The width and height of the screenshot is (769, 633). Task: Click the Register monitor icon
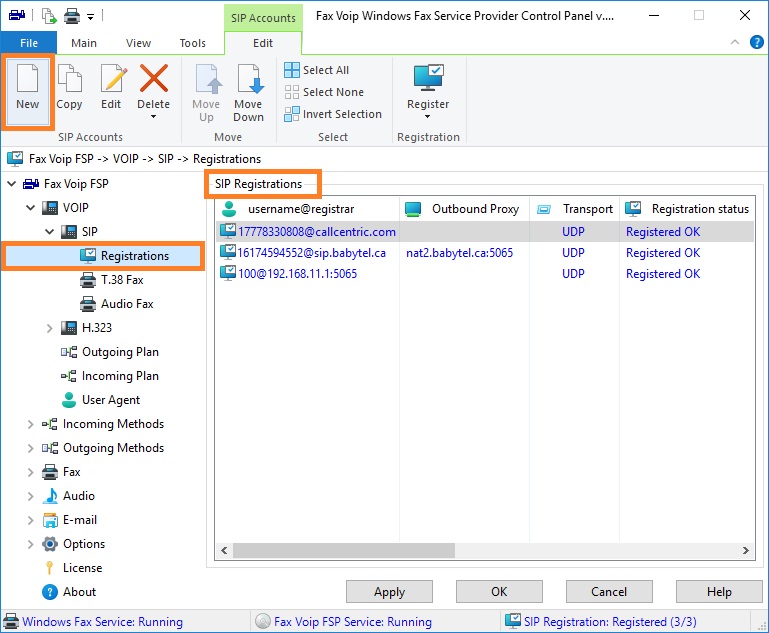428,78
